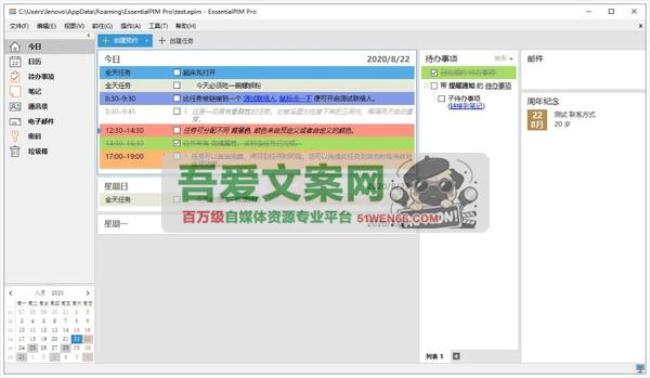This screenshot has height=378, width=650.
Task: Select the 17:00-19:00 time label
Action: coord(124,157)
